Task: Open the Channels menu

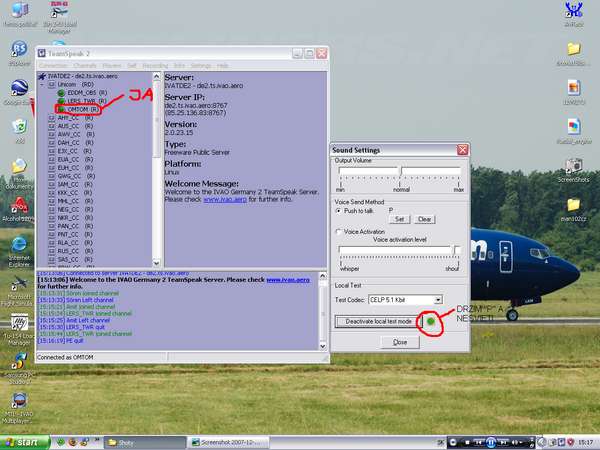Action: coord(85,66)
